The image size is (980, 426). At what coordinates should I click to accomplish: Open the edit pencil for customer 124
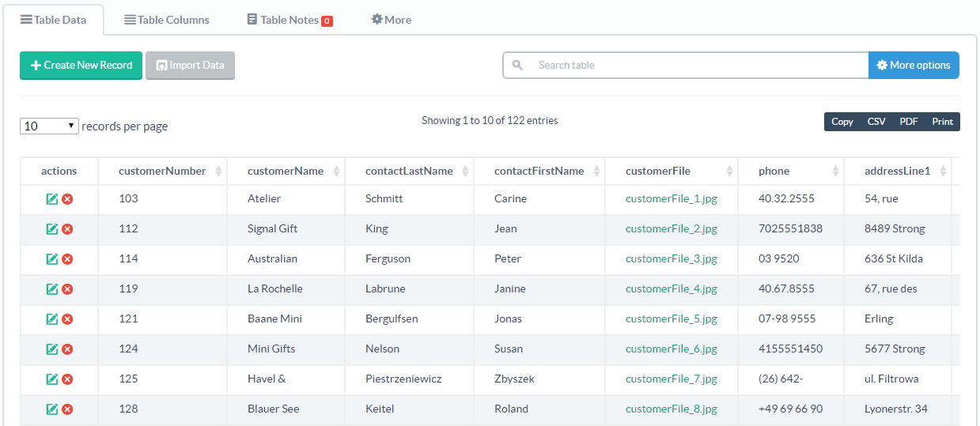52,349
